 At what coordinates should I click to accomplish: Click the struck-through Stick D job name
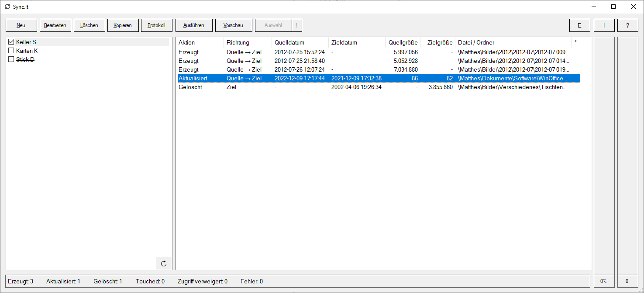pyautogui.click(x=25, y=59)
